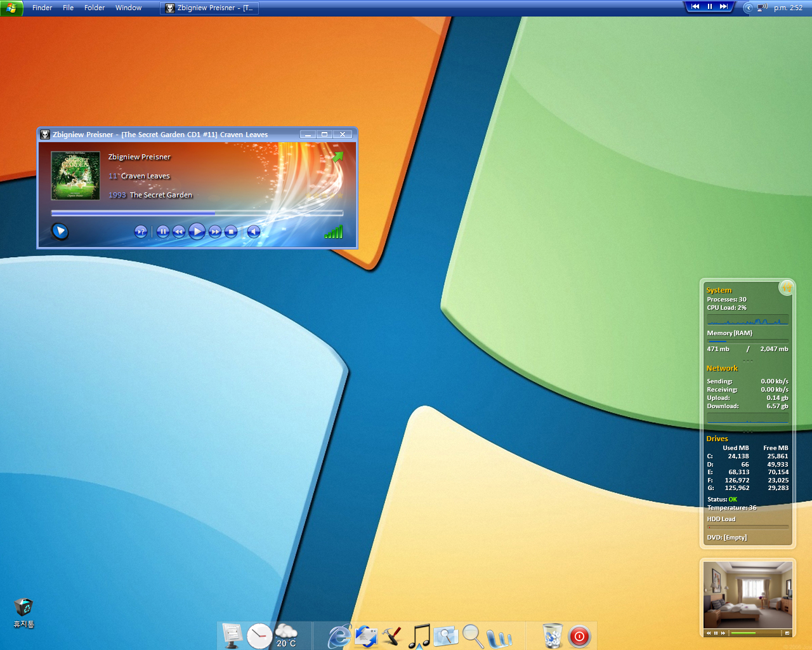
Task: Open the Finder menu
Action: click(x=42, y=8)
